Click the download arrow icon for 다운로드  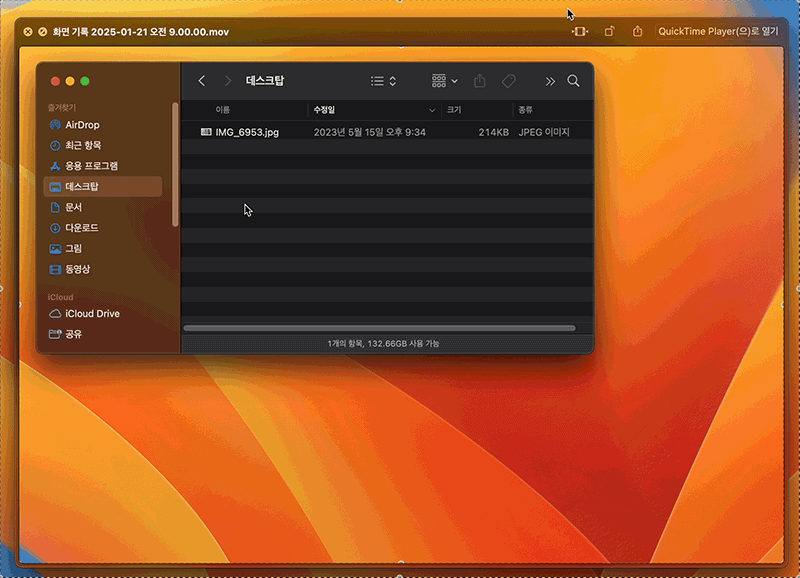tap(55, 228)
